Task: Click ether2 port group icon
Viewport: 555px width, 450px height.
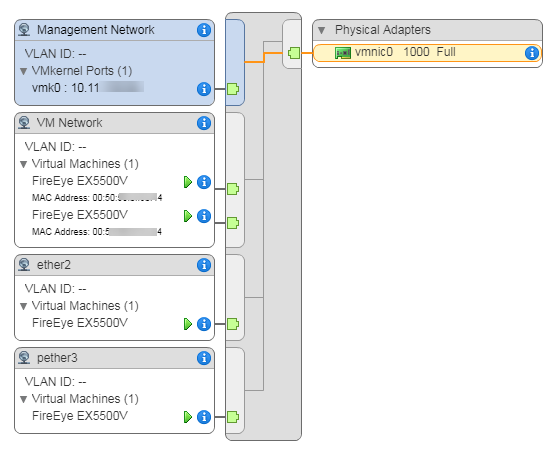Action: (x=24, y=265)
